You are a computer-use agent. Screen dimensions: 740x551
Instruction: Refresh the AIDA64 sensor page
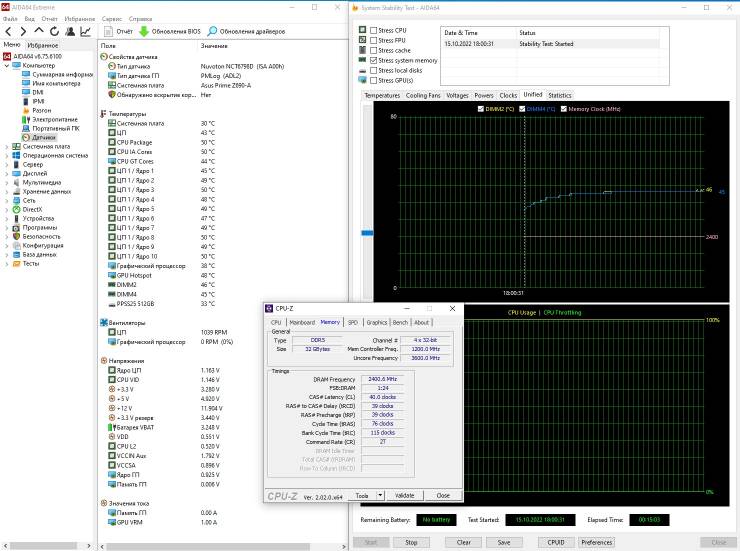[x=54, y=31]
